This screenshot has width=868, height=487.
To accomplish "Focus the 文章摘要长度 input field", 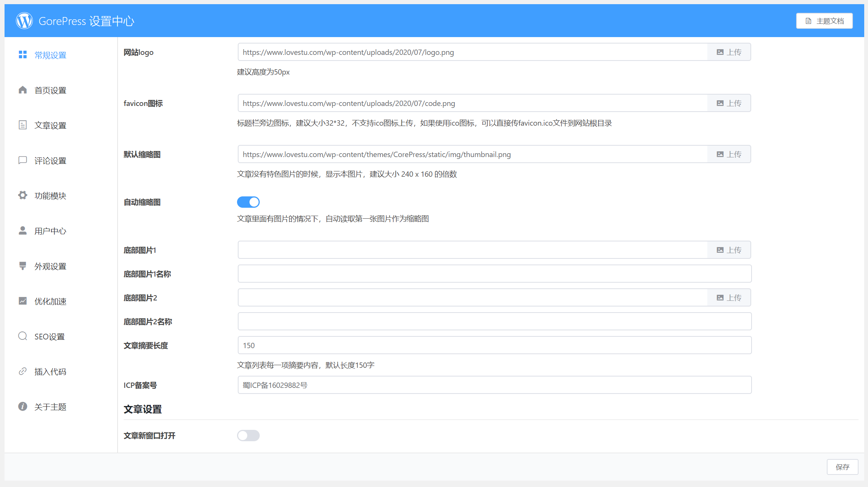I will [494, 345].
